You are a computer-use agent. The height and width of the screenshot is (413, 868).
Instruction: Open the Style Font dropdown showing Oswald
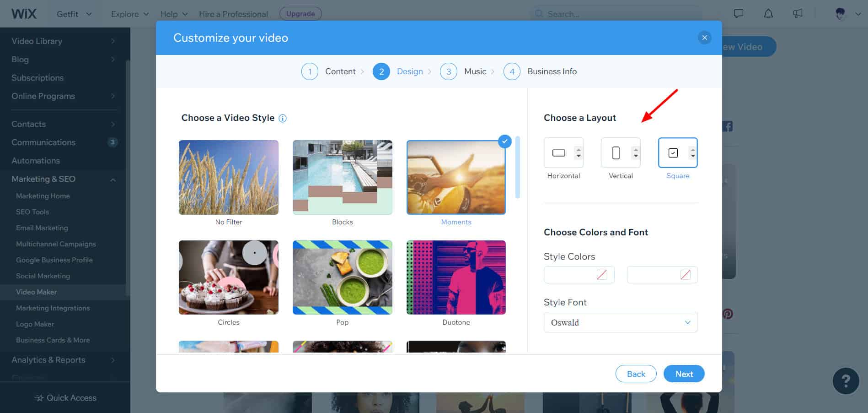click(x=620, y=322)
